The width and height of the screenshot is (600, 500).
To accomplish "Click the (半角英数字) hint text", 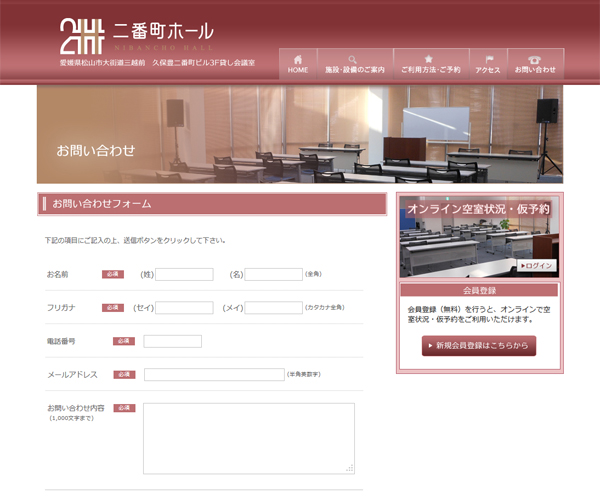I will (x=304, y=375).
